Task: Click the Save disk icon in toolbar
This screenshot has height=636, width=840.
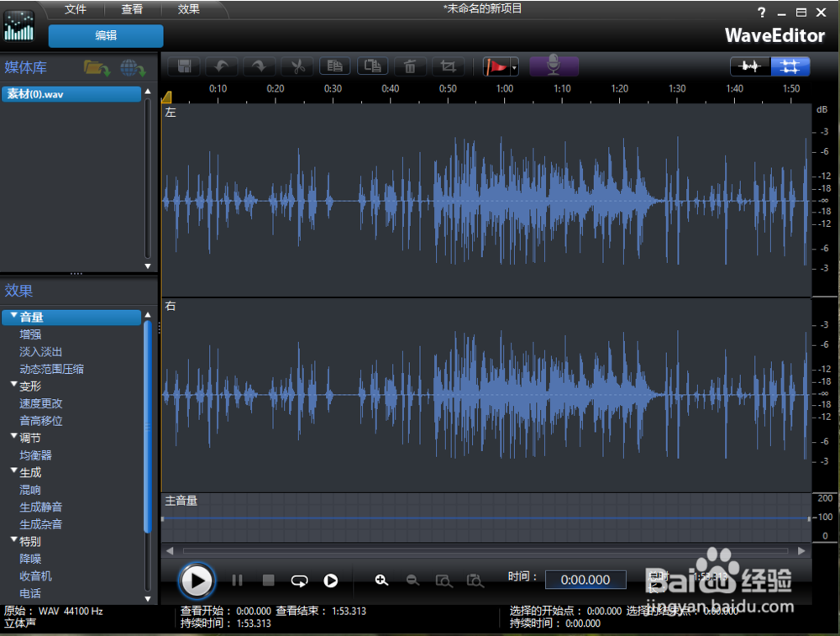Action: [184, 66]
